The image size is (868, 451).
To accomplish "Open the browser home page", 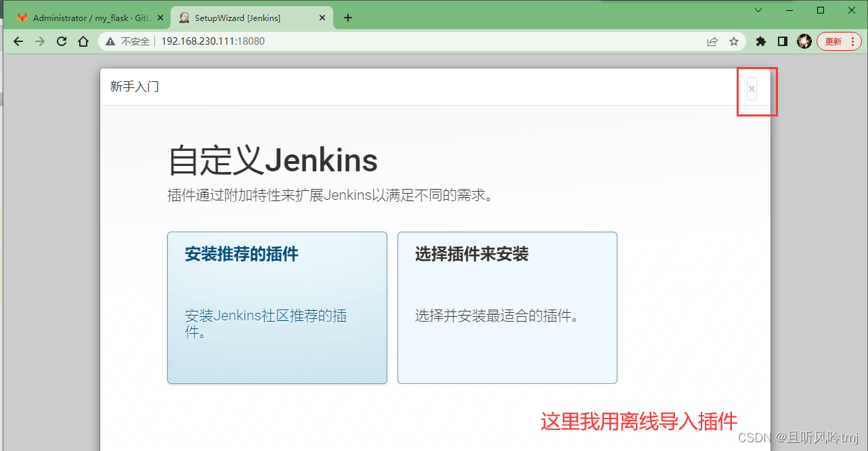I will [x=83, y=41].
